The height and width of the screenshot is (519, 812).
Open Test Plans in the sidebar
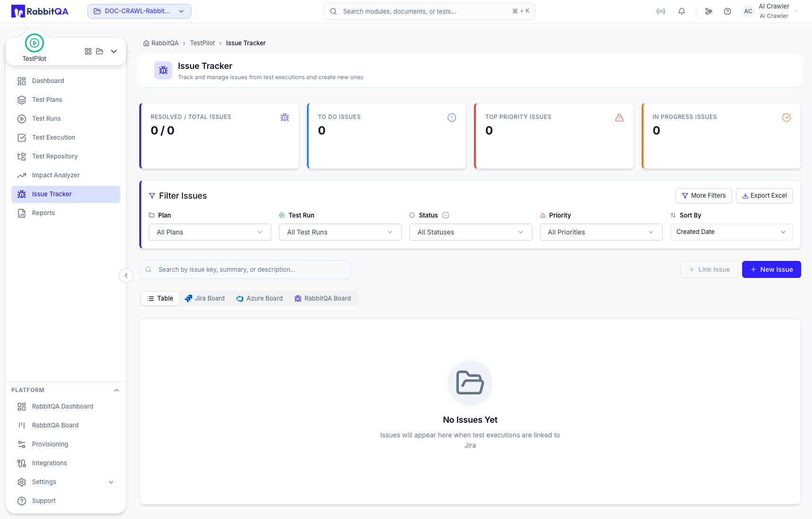tap(66, 100)
